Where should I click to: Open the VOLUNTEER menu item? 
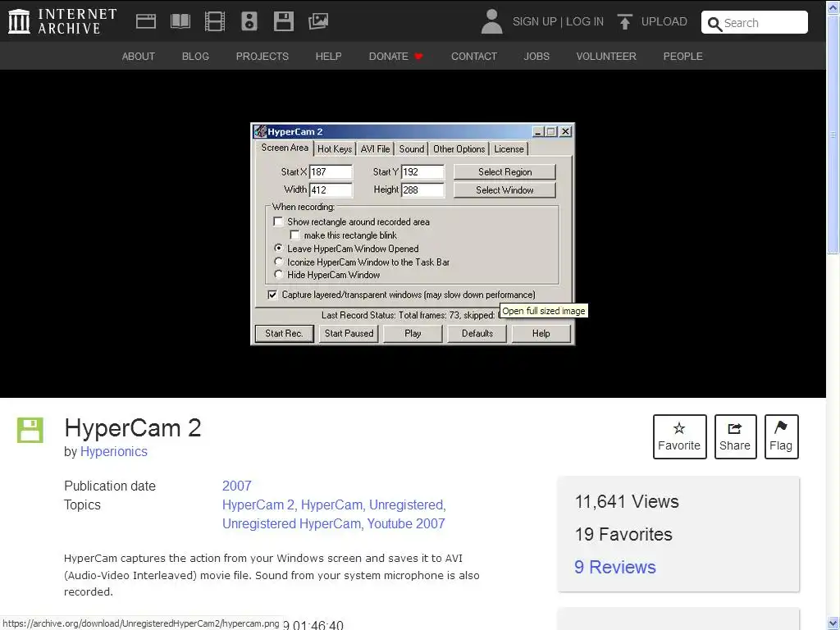(606, 57)
